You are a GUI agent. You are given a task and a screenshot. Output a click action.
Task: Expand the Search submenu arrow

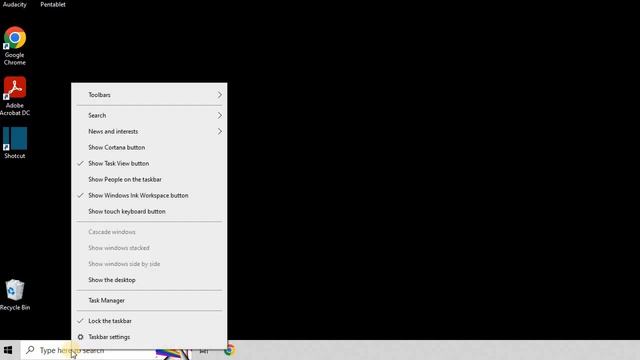[220, 116]
